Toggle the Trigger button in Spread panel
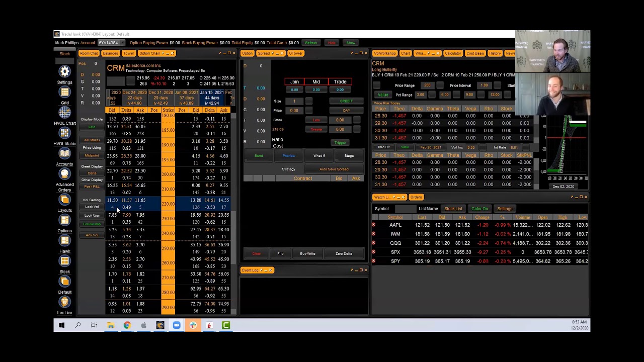The width and height of the screenshot is (644, 362). coord(340,143)
